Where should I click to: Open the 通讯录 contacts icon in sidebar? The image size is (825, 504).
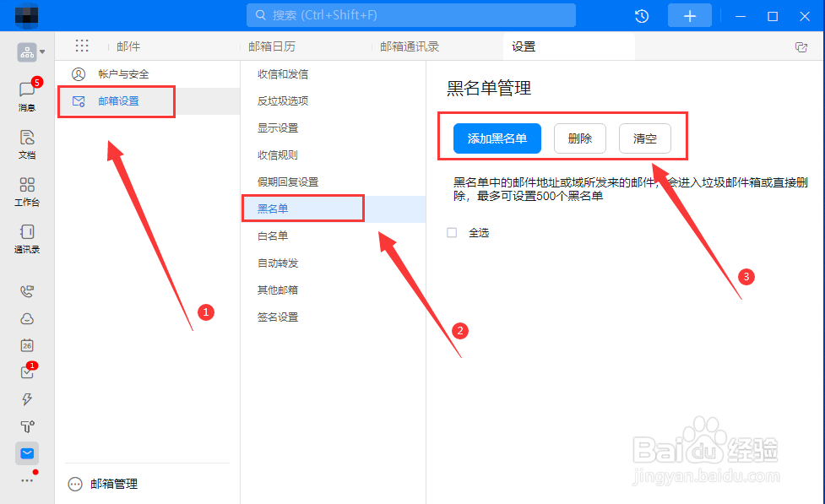click(27, 239)
